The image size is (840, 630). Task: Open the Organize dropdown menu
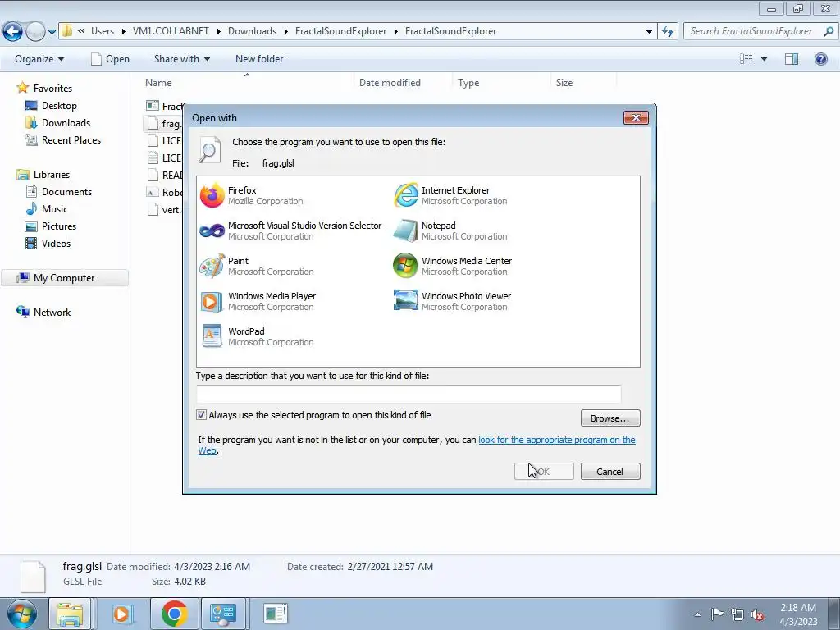[39, 59]
